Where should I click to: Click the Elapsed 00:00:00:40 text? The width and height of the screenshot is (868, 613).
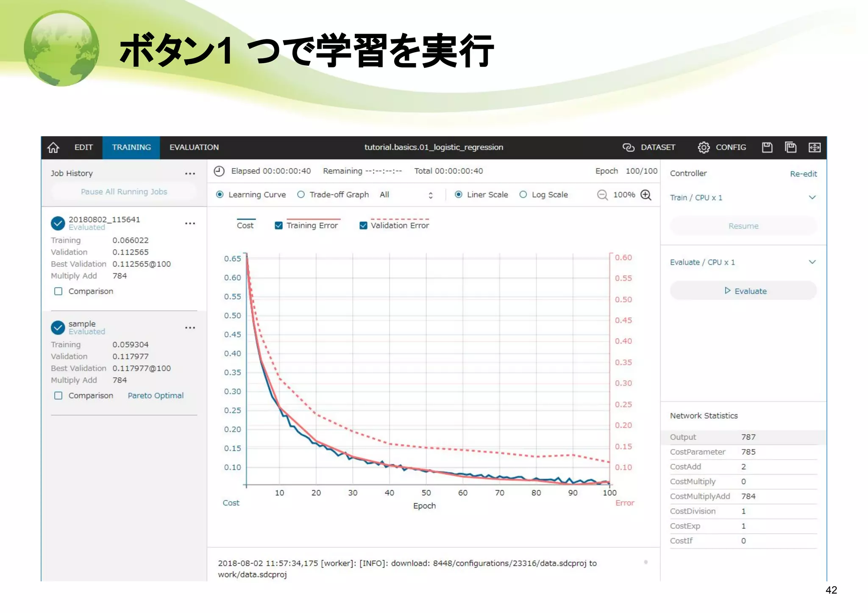click(271, 171)
